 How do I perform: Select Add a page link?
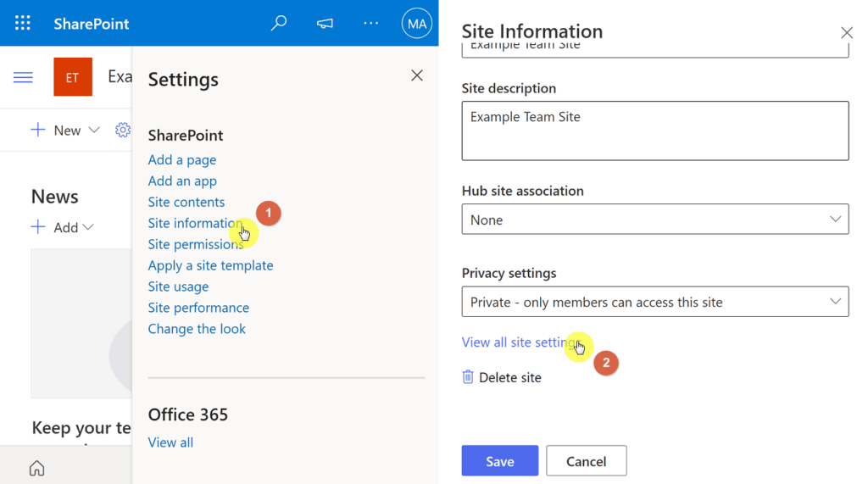click(182, 160)
